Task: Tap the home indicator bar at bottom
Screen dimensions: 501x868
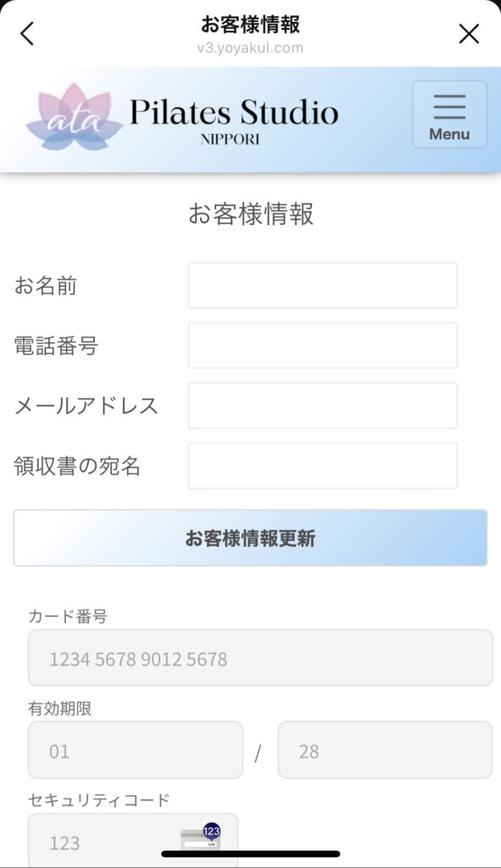Action: tap(251, 854)
